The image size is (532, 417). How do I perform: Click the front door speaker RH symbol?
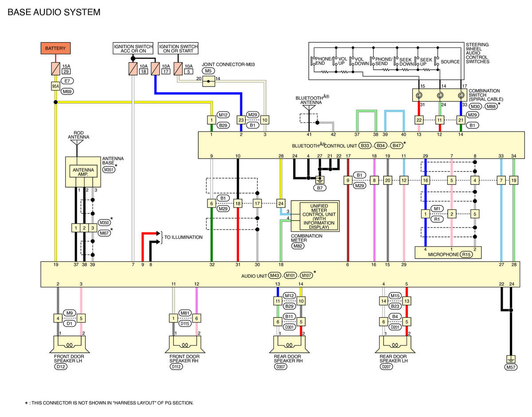185,344
